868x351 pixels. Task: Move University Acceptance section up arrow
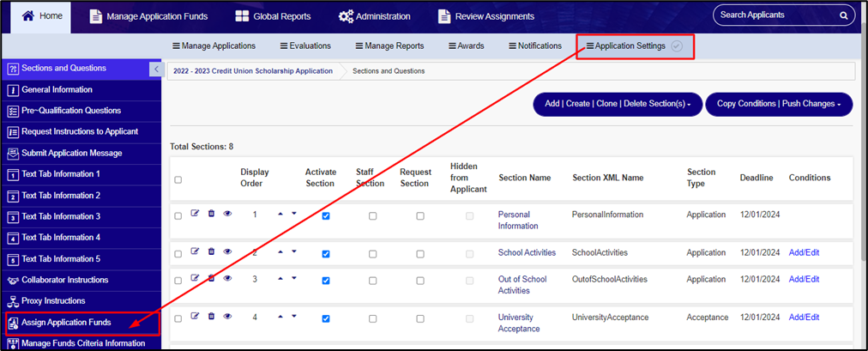(x=280, y=316)
